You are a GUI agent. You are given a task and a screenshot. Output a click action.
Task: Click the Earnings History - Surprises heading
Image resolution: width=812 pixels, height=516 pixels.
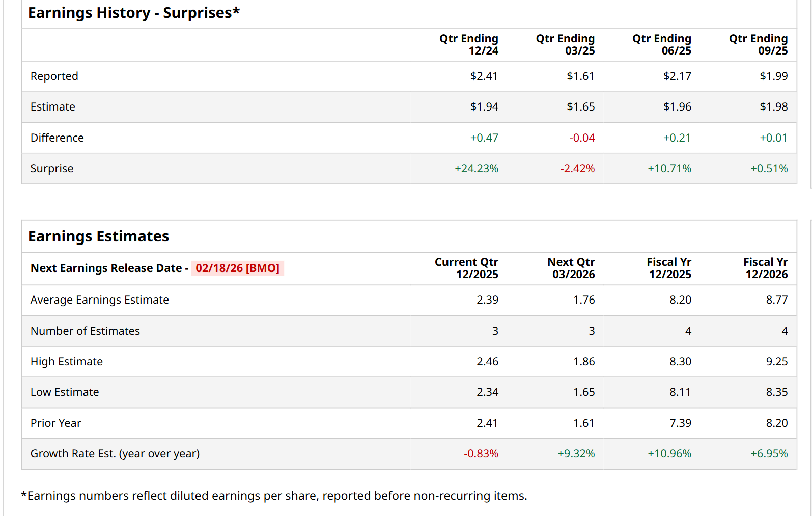(x=134, y=13)
